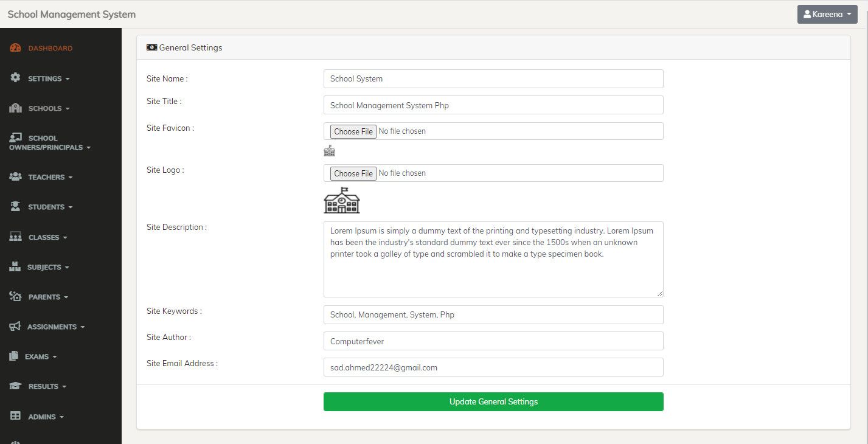Click the 'Site Email Address :' label
This screenshot has width=868, height=444.
click(182, 363)
